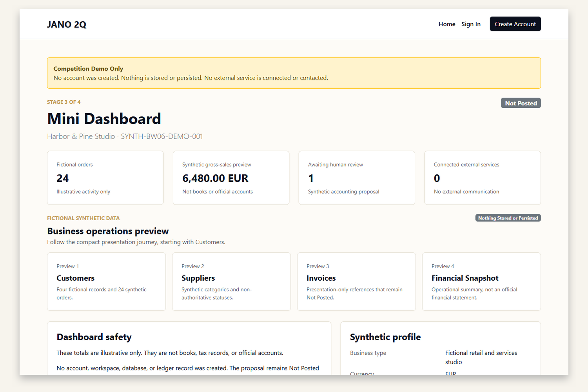The width and height of the screenshot is (588, 392).
Task: Go to the Home nav link
Action: click(447, 24)
